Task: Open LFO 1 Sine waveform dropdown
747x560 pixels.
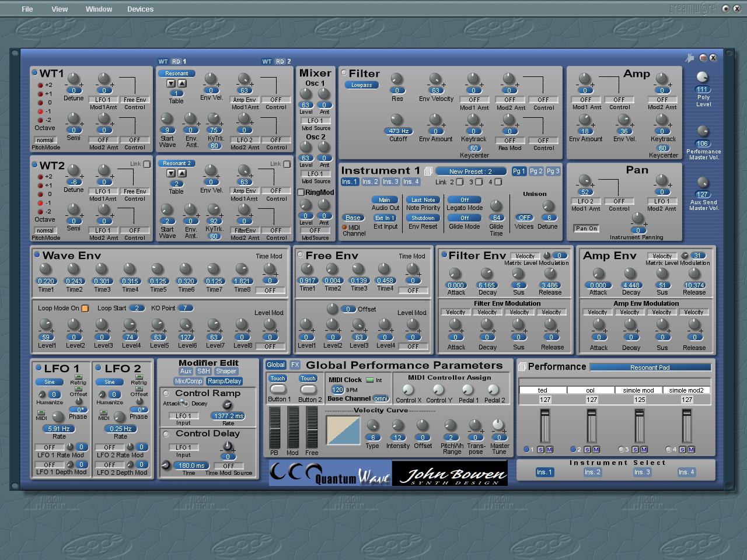Action: click(50, 382)
